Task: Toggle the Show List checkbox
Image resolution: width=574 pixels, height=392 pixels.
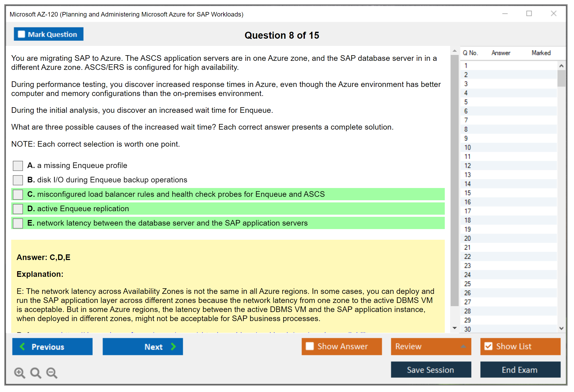Action: (x=488, y=346)
